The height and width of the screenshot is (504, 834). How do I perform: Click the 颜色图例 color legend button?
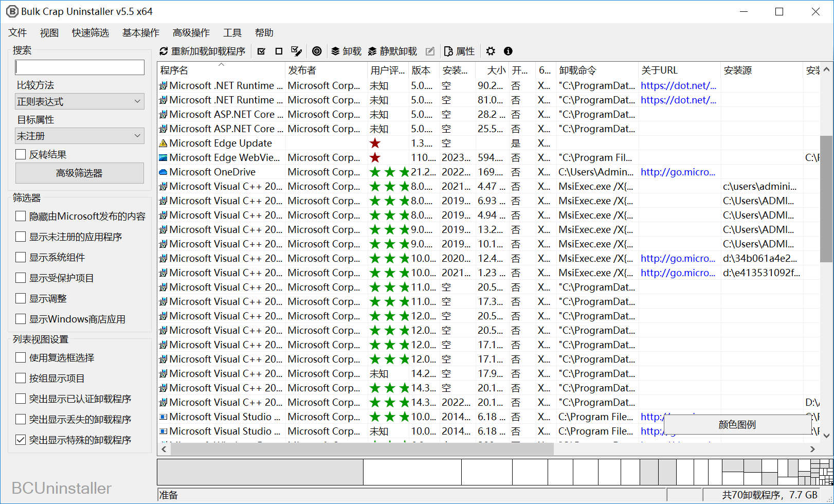pyautogui.click(x=737, y=425)
